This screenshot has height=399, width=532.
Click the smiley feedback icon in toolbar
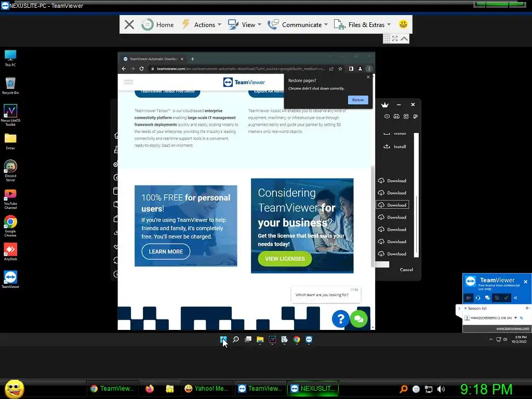pos(403,24)
